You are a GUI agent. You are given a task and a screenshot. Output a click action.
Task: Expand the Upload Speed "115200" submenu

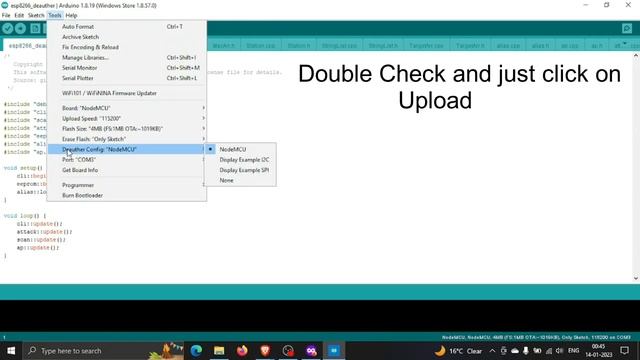point(127,118)
